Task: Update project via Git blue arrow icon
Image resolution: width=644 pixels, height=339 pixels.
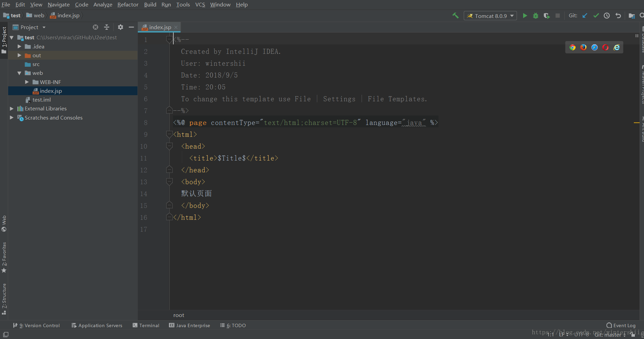Action: (585, 16)
